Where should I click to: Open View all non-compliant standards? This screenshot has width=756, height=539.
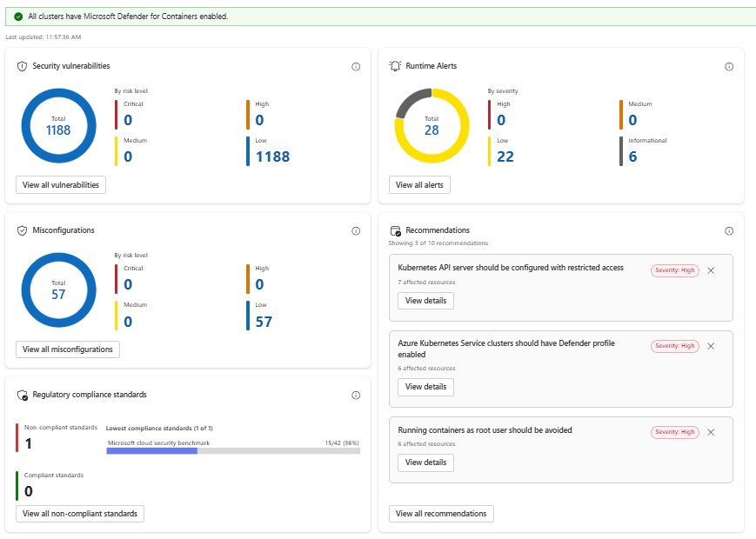click(80, 514)
